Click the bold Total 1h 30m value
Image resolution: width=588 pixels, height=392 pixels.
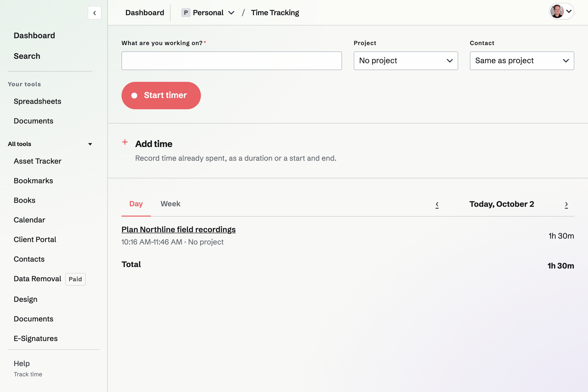561,266
